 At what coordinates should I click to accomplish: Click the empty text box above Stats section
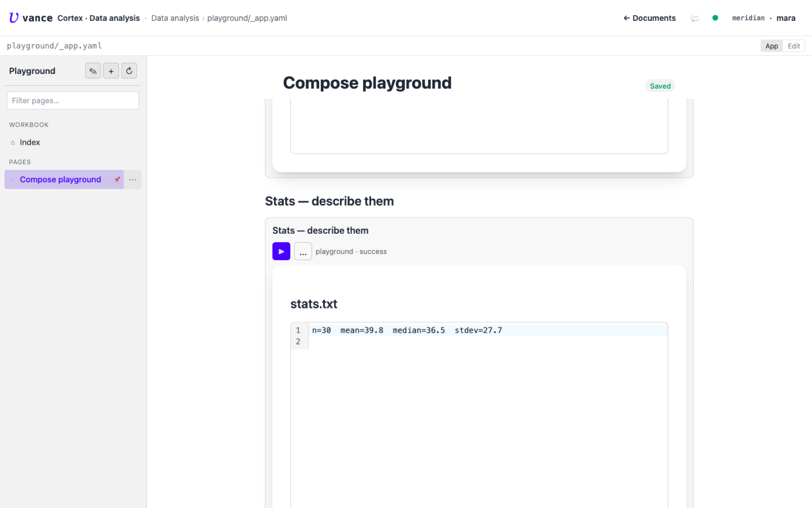pos(479,126)
